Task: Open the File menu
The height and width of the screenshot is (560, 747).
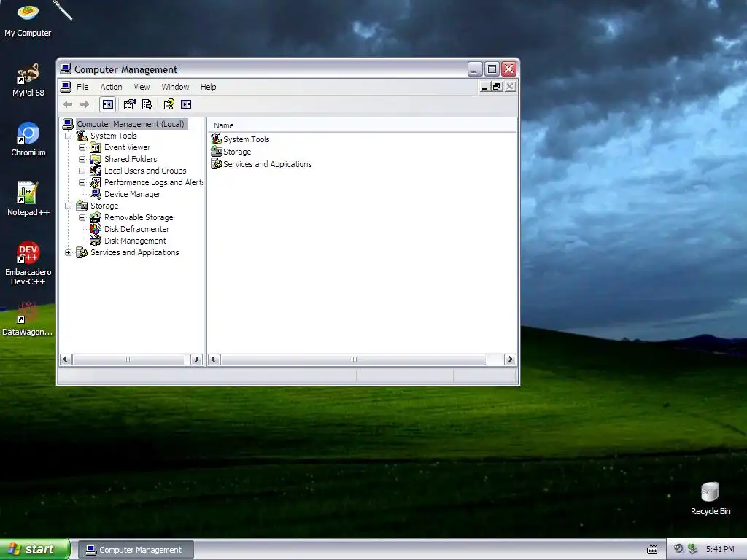Action: pos(82,87)
